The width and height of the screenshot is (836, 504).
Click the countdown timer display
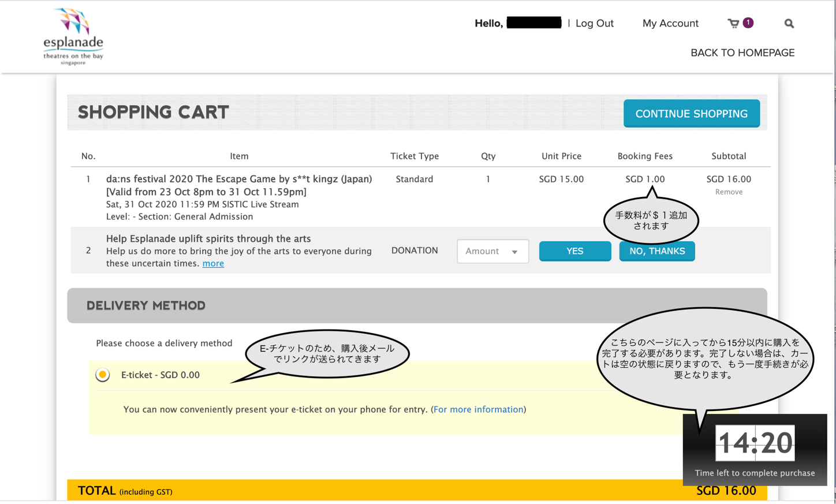click(x=755, y=443)
